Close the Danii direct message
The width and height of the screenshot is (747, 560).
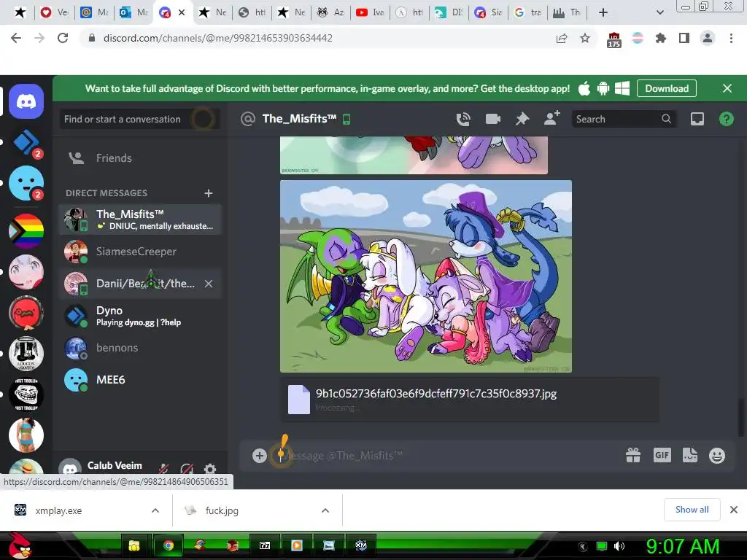(209, 284)
